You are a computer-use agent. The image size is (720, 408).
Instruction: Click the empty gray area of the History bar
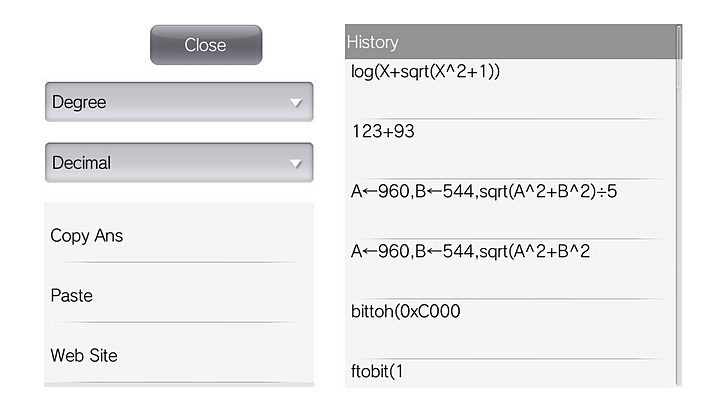coord(540,43)
